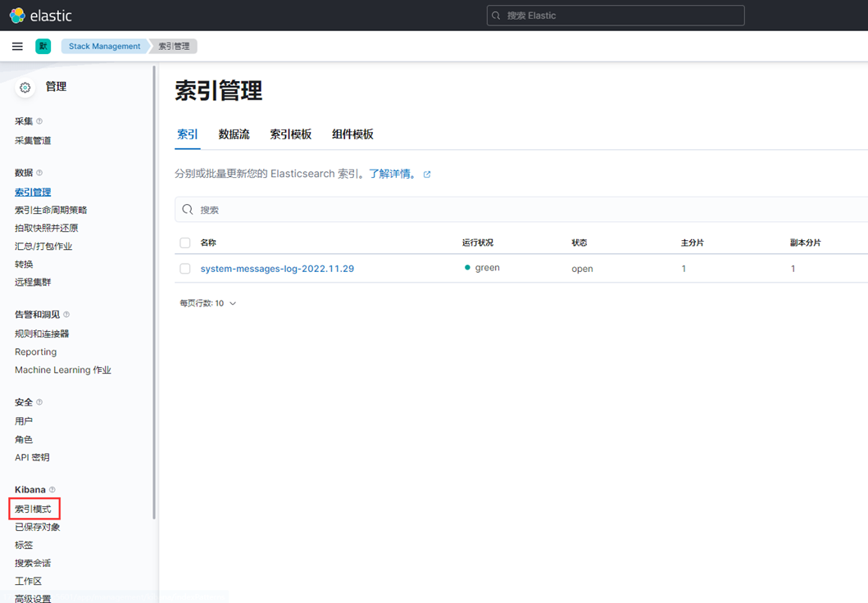Viewport: 868px width, 603px height.
Task: Switch to the 索引 tab
Action: coord(187,134)
